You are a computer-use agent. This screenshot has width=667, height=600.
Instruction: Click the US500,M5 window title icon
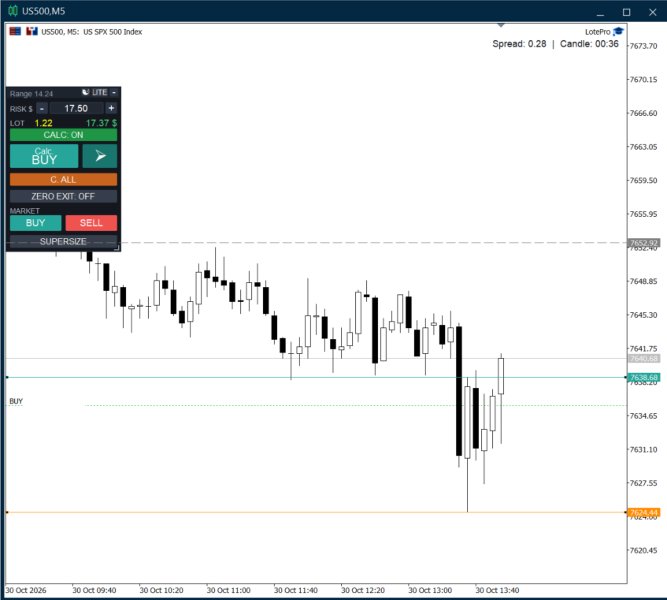(13, 11)
